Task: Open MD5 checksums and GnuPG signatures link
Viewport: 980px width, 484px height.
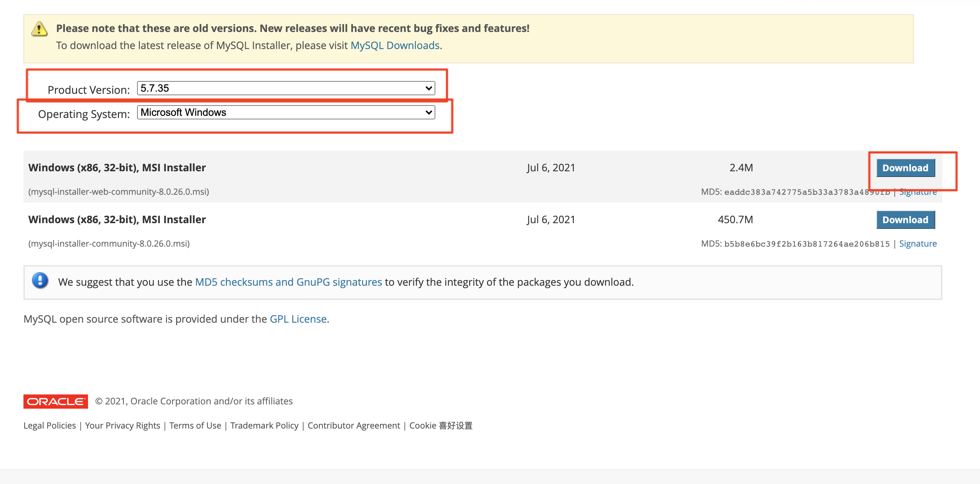Action: click(288, 282)
